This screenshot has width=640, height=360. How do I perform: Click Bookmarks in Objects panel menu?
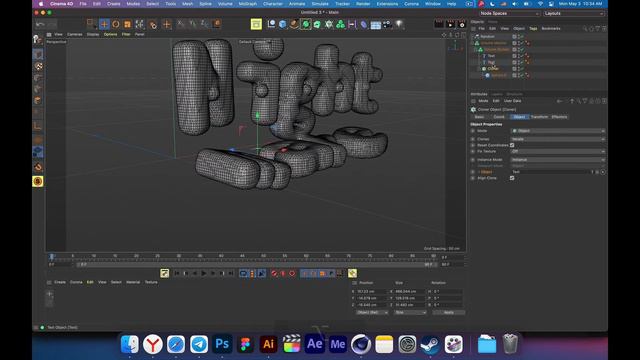coord(551,29)
